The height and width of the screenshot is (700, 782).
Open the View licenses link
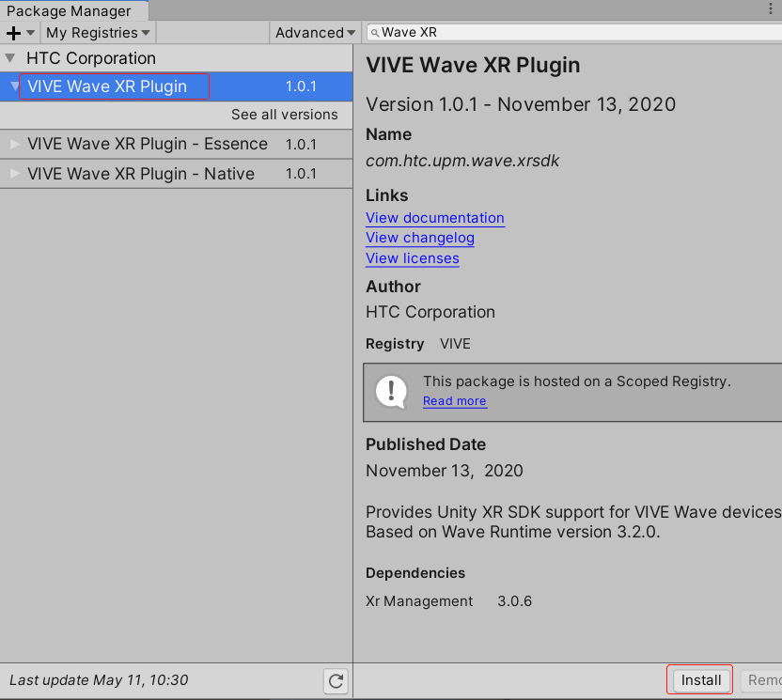[412, 258]
